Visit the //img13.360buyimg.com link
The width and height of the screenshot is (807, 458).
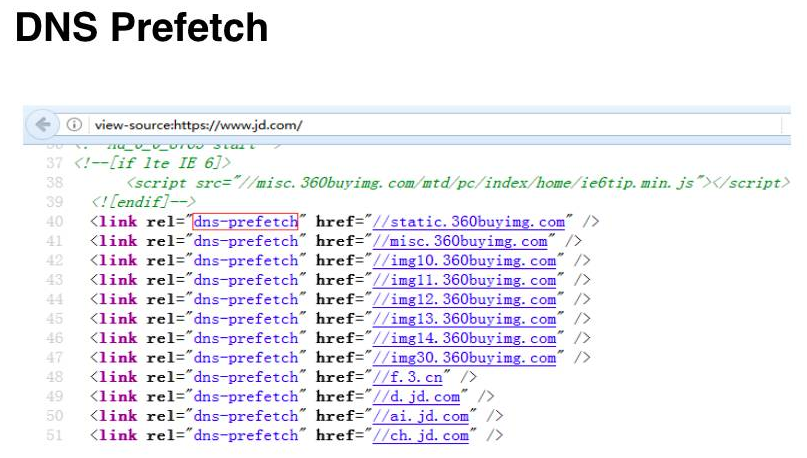point(464,319)
